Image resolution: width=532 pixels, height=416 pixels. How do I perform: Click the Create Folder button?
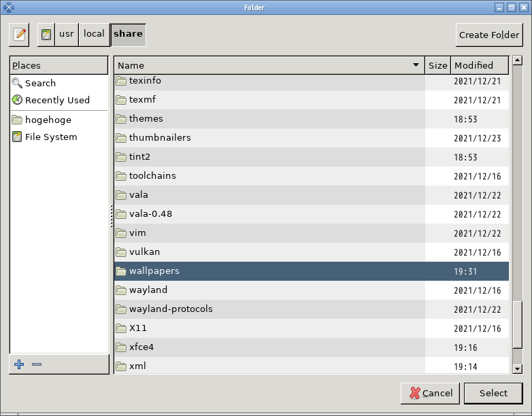[x=489, y=35]
